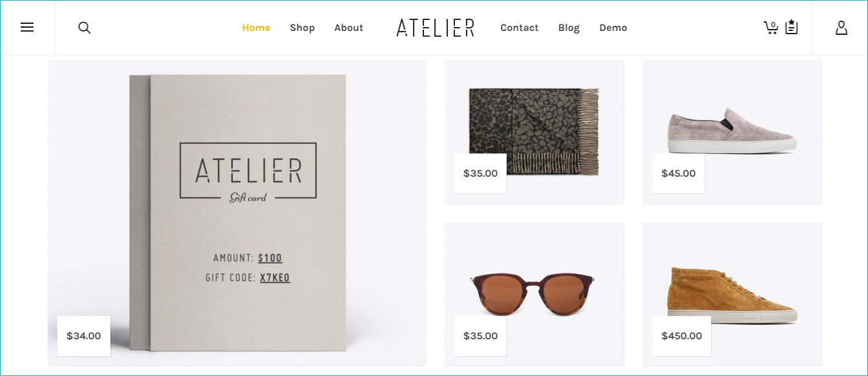868x376 pixels.
Task: Click the search magnifier icon
Action: 84,28
